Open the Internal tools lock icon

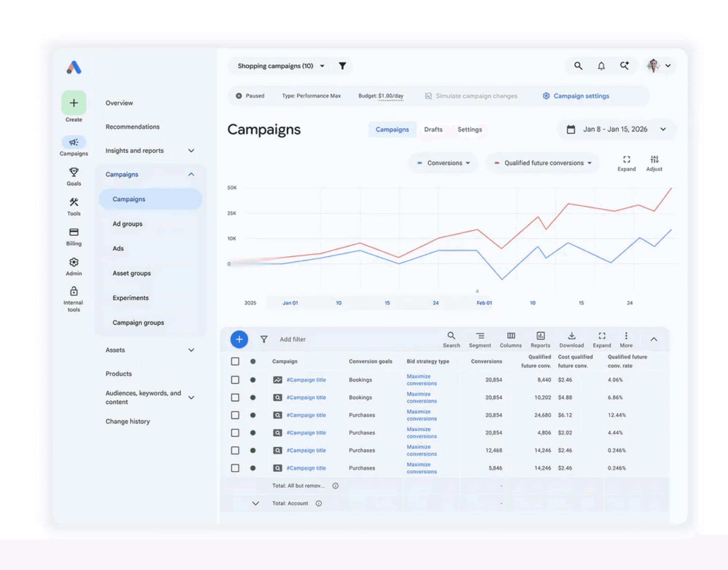click(x=74, y=291)
